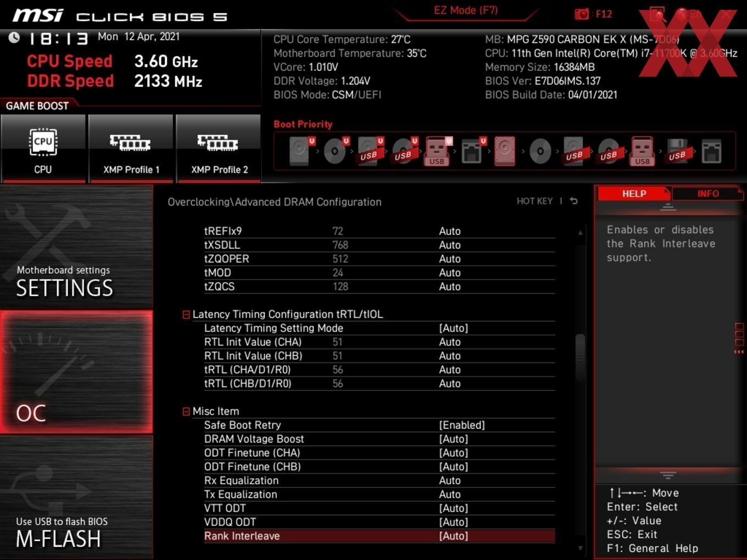This screenshot has width=747, height=560.
Task: Select the tREFIx9 Auto value field
Action: click(450, 231)
